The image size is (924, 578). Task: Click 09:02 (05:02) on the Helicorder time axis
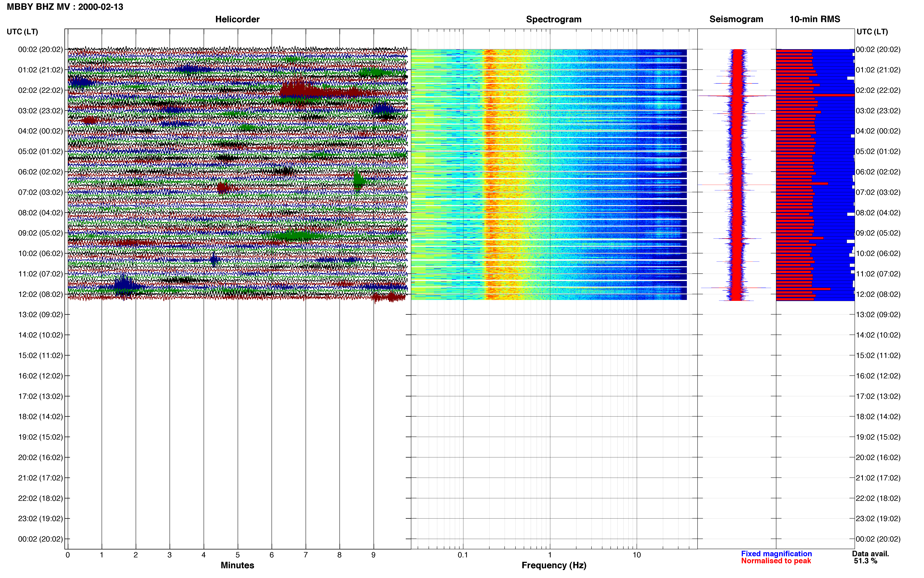[x=41, y=233]
